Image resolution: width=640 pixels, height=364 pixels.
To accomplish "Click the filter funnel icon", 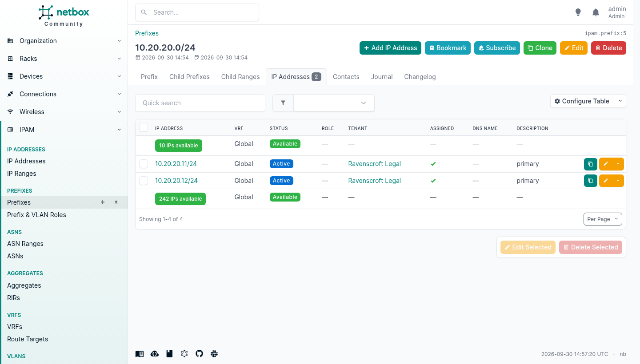I will coord(283,103).
